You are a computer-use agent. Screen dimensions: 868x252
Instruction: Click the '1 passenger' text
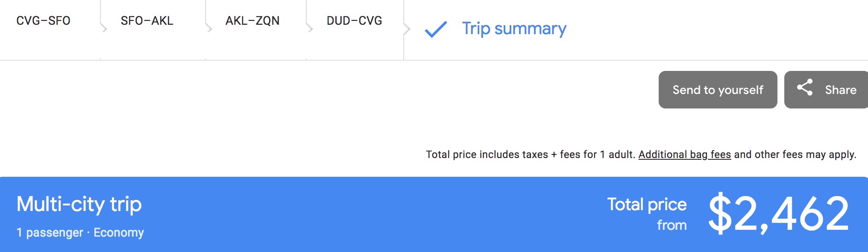50,233
